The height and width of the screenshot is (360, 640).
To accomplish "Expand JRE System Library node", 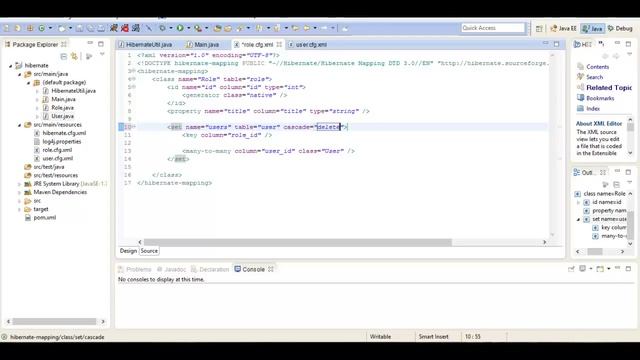I will [x=20, y=184].
